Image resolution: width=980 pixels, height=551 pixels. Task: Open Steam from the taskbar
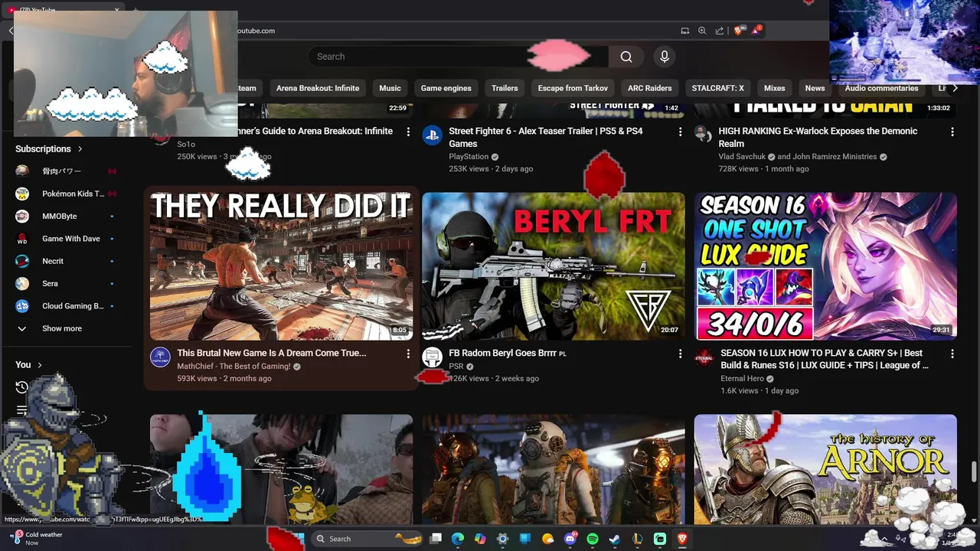[615, 539]
